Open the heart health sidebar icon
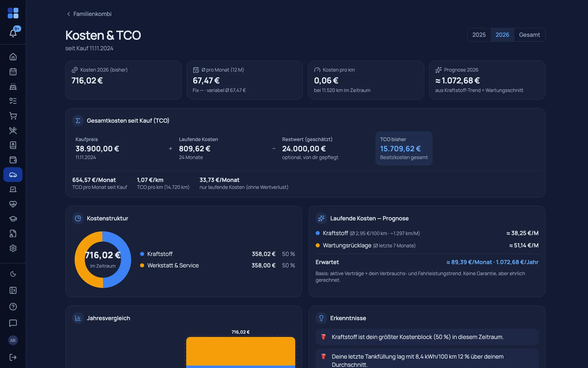 (x=13, y=204)
